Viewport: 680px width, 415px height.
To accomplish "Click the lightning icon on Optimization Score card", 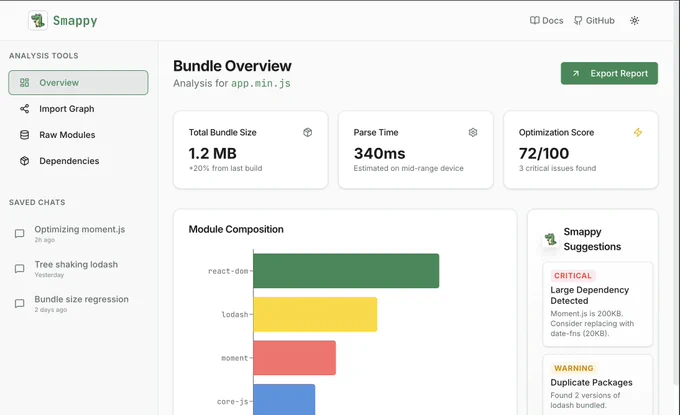I will tap(638, 132).
